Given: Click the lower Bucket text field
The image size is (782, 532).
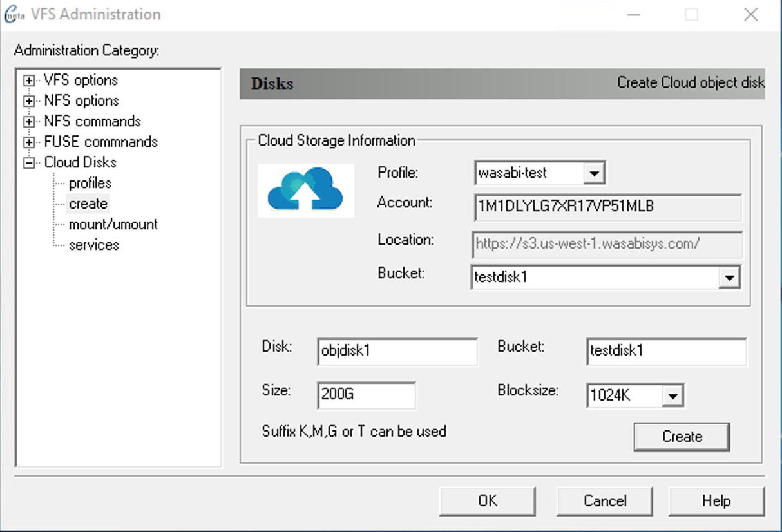Looking at the screenshot, I should [x=666, y=352].
